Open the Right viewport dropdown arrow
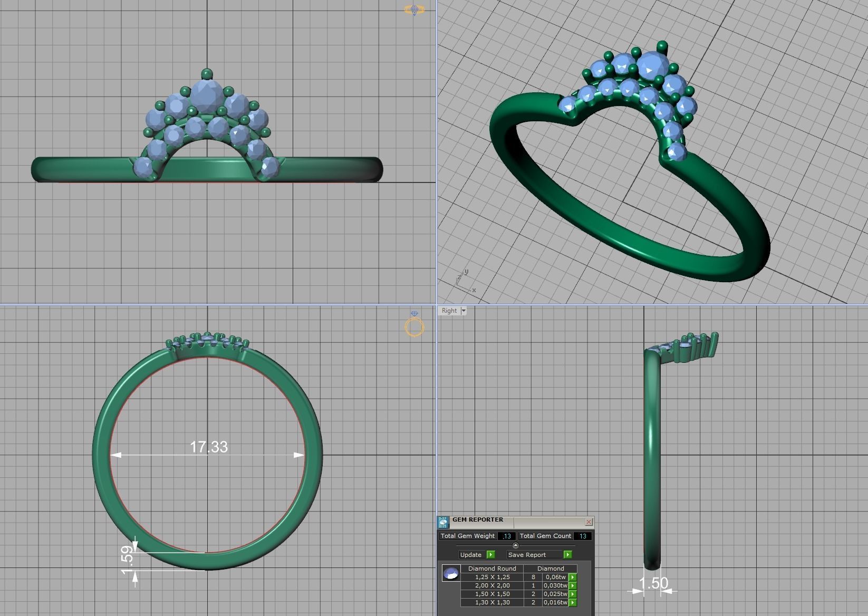 [464, 311]
